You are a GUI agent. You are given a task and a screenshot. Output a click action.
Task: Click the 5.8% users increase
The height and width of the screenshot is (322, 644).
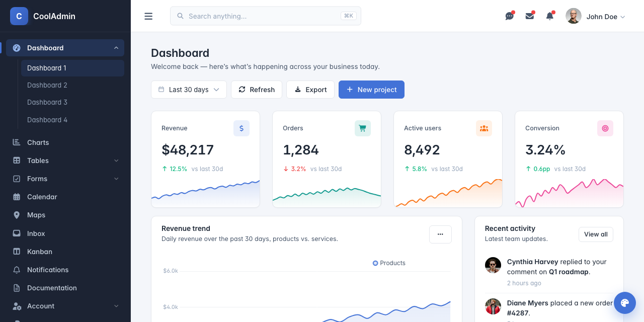(416, 169)
